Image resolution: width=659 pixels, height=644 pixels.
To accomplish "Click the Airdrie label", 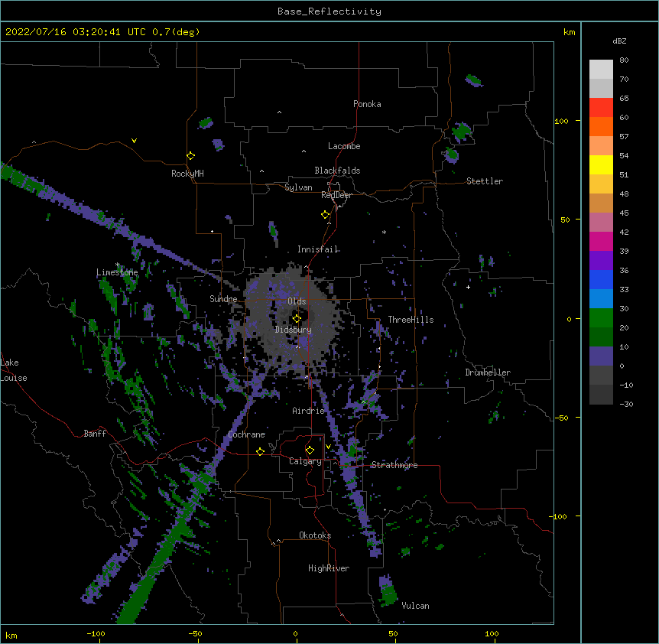I will click(308, 411).
